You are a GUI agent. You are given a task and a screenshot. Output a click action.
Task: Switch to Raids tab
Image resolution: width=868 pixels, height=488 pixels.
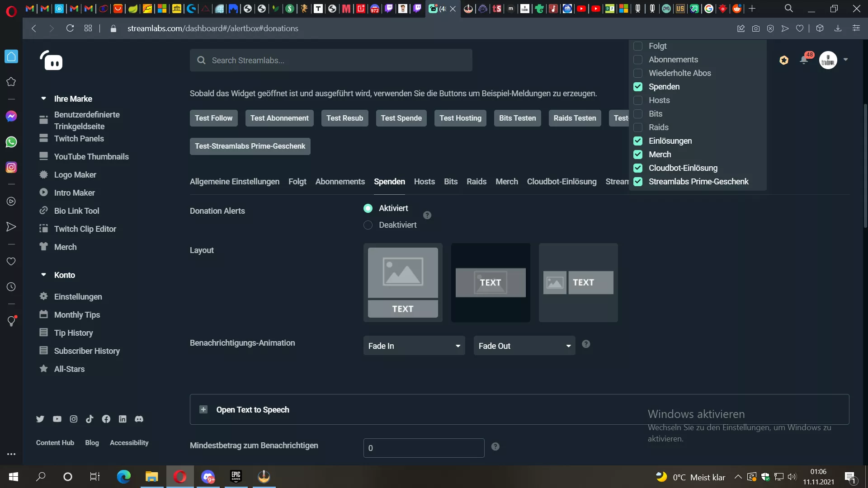pos(477,181)
